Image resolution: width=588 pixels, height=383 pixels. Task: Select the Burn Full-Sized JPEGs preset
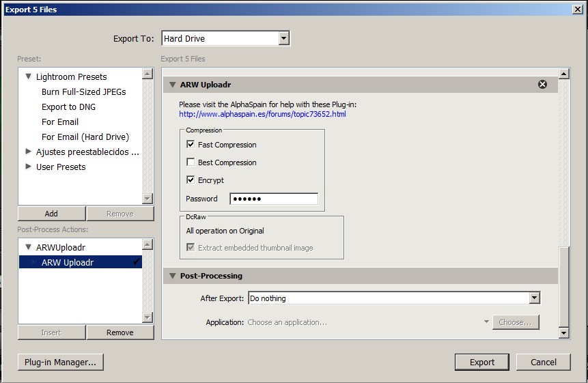pyautogui.click(x=83, y=91)
